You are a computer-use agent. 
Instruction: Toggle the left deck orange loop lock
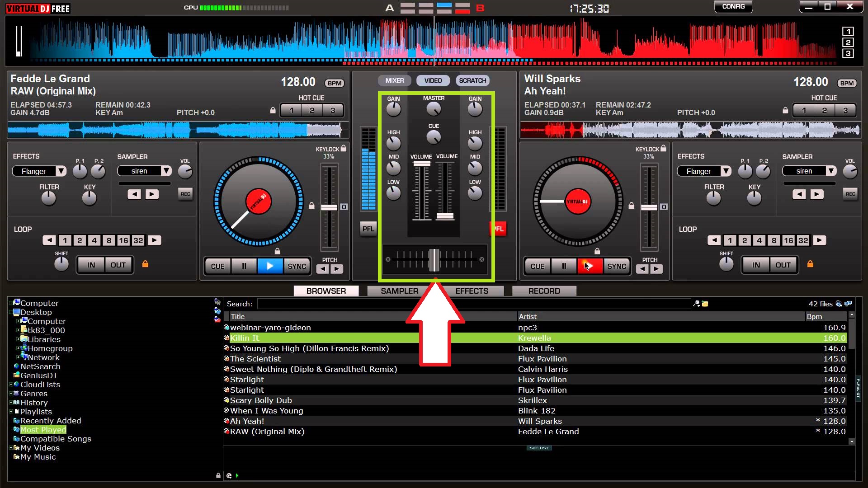(x=145, y=264)
